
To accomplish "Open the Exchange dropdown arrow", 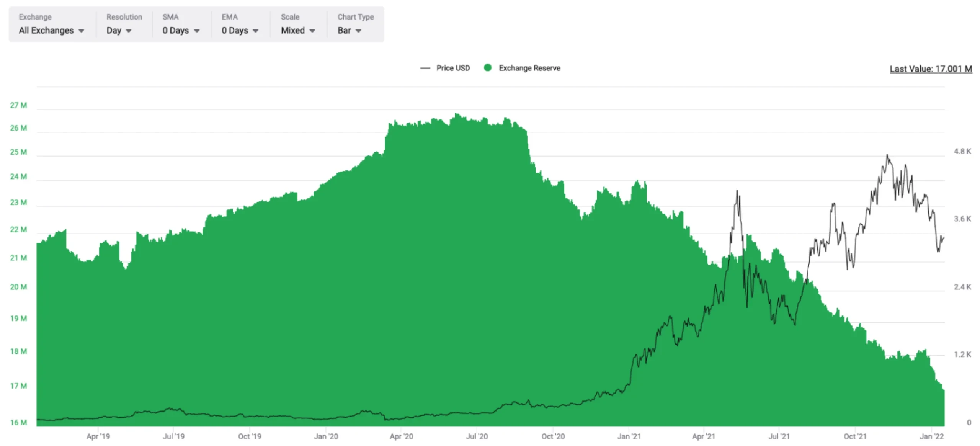I will tap(81, 31).
